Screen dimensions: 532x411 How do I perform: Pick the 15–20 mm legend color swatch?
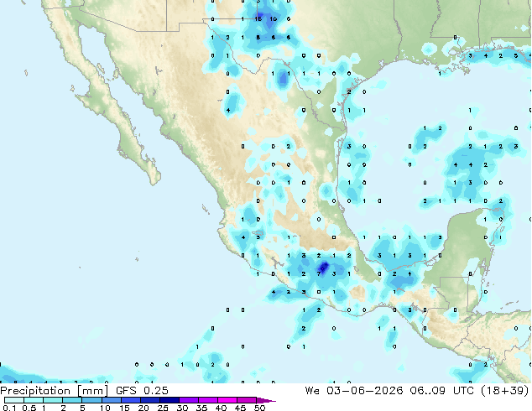(x=131, y=400)
